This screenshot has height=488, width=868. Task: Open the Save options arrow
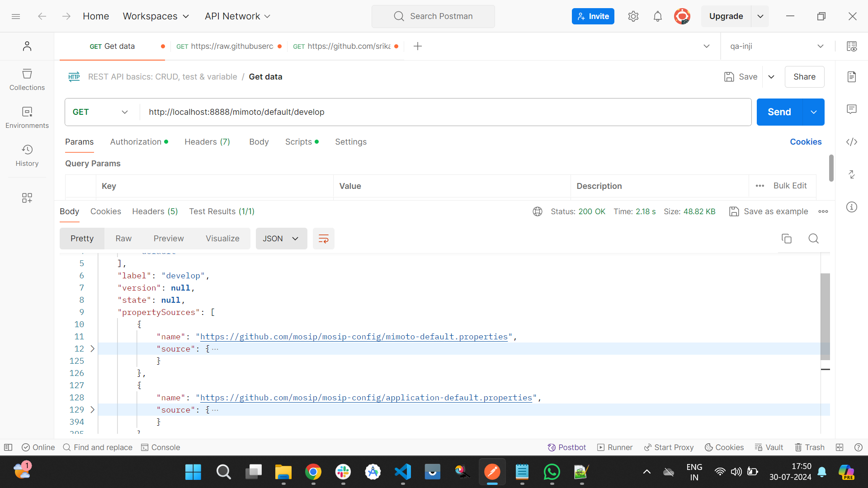click(771, 77)
